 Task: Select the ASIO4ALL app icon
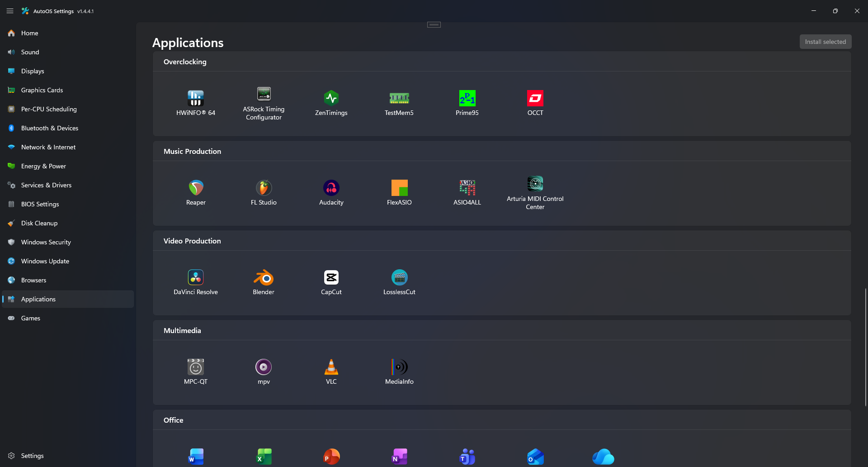467,187
